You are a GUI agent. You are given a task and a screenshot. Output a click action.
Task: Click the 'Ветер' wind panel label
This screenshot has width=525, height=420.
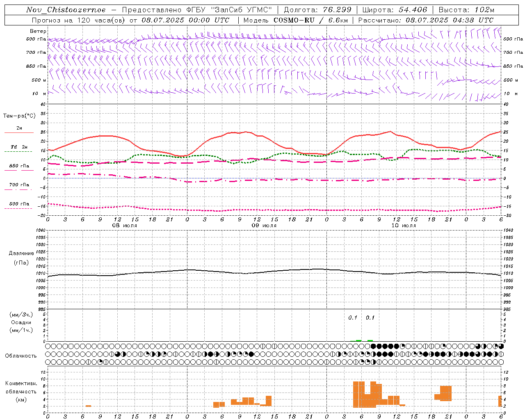[38, 31]
